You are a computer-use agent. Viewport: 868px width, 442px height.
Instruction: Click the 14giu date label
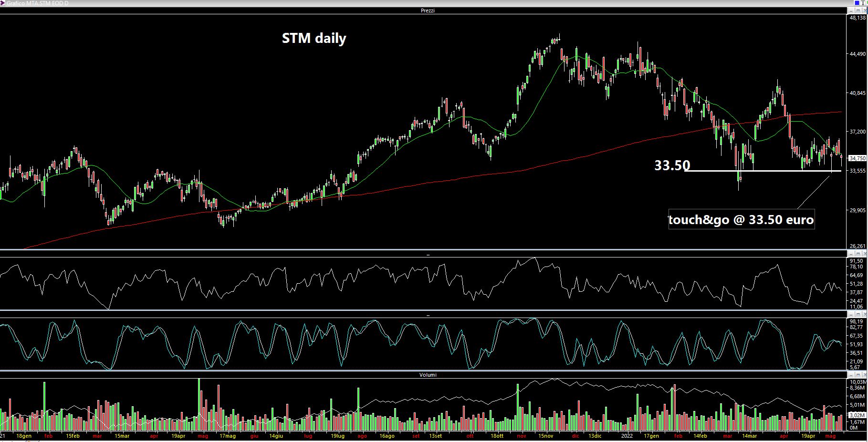click(276, 436)
